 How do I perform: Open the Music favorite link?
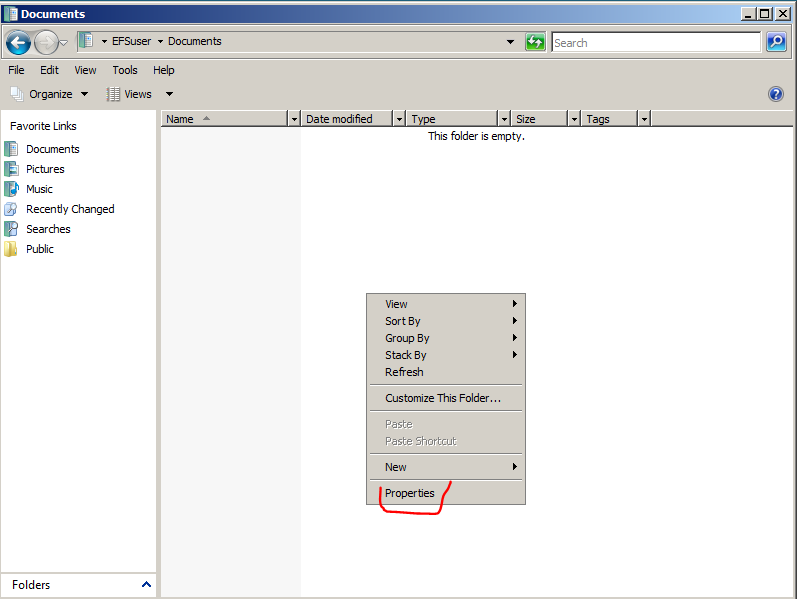coord(39,189)
